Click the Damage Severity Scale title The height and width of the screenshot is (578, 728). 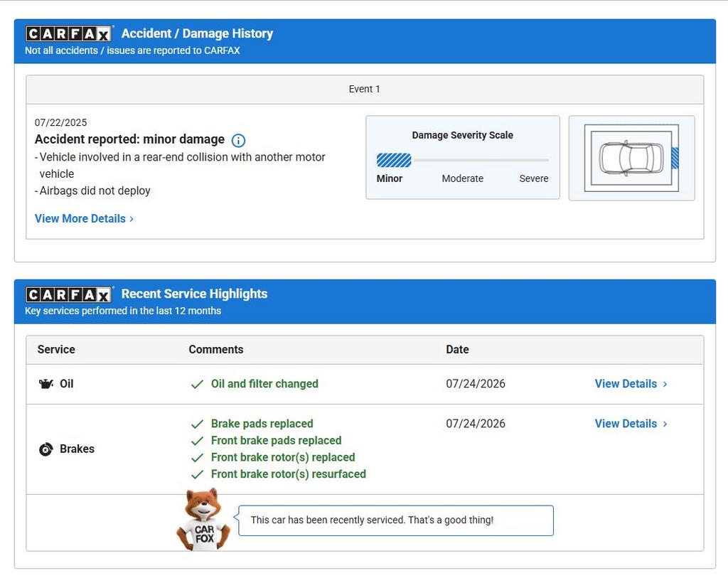click(462, 135)
